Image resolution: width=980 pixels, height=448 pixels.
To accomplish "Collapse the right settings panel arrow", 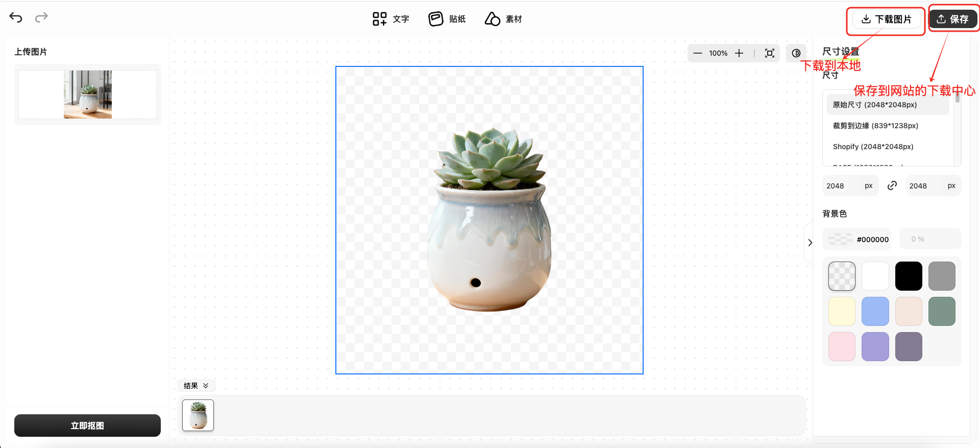I will pos(810,243).
